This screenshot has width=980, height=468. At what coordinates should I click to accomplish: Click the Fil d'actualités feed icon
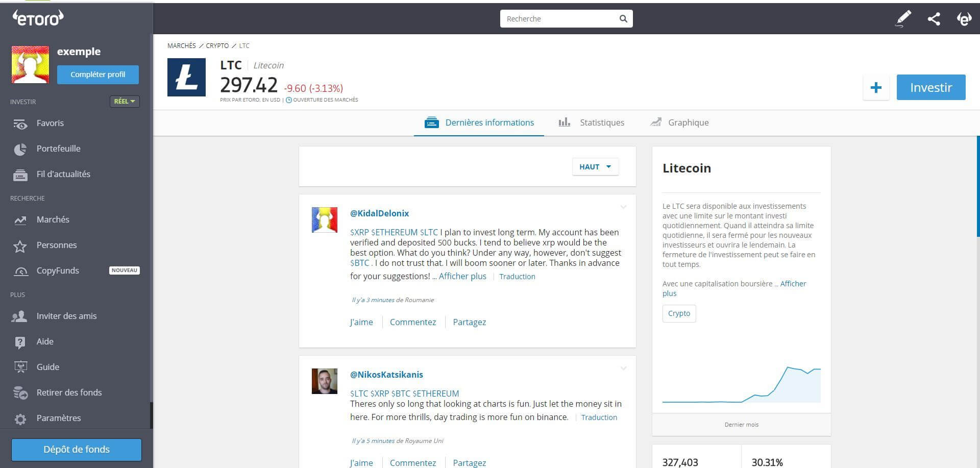[x=20, y=175]
